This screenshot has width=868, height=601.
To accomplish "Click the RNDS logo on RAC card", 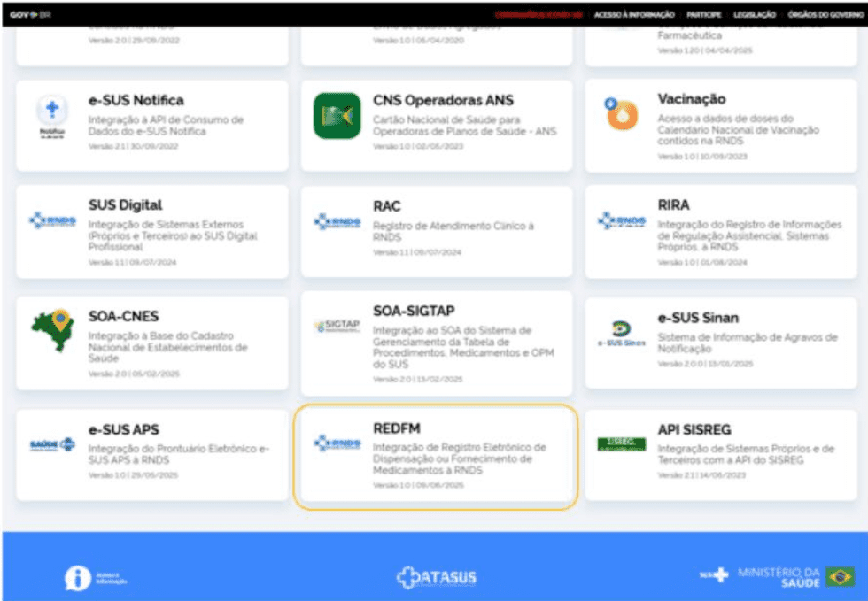I will pyautogui.click(x=337, y=222).
